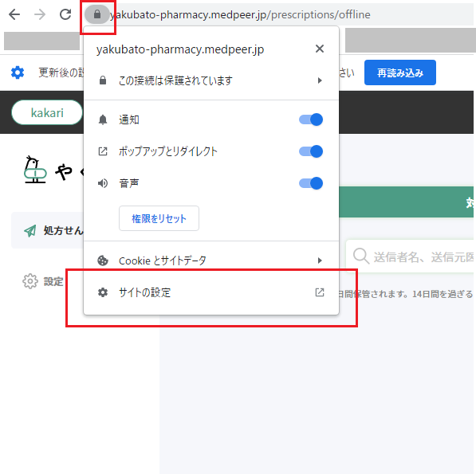Click the lock icon beside この接続は保護されています
The width and height of the screenshot is (476, 474).
point(103,80)
